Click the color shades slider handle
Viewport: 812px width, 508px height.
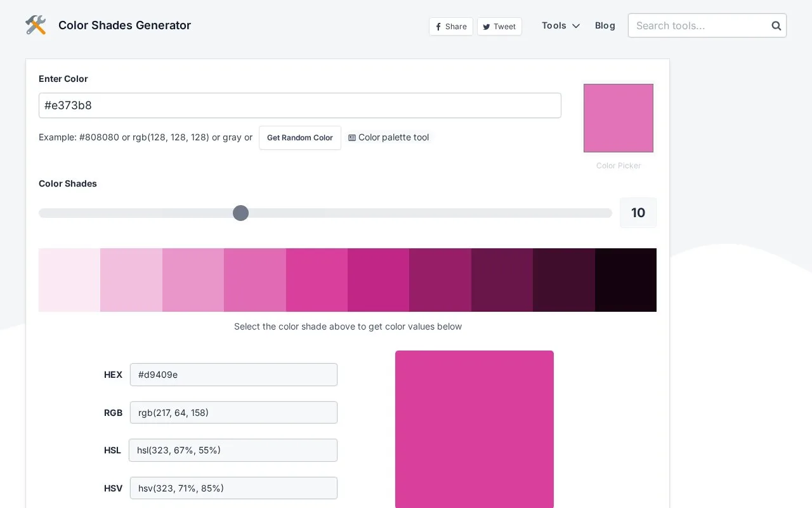coord(240,213)
